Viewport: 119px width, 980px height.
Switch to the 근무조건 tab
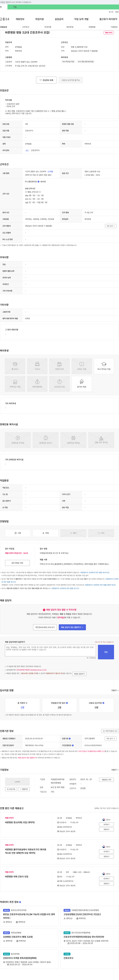click(26, 27)
